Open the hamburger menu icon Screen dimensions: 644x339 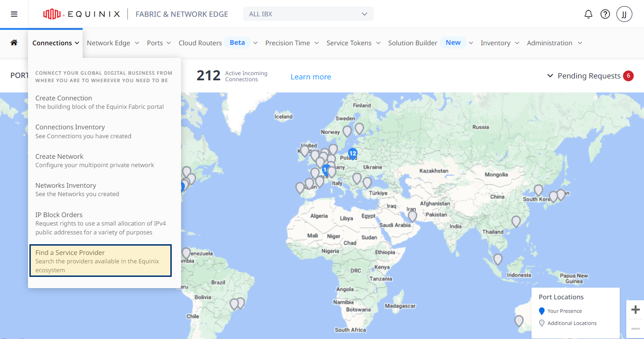click(x=14, y=14)
